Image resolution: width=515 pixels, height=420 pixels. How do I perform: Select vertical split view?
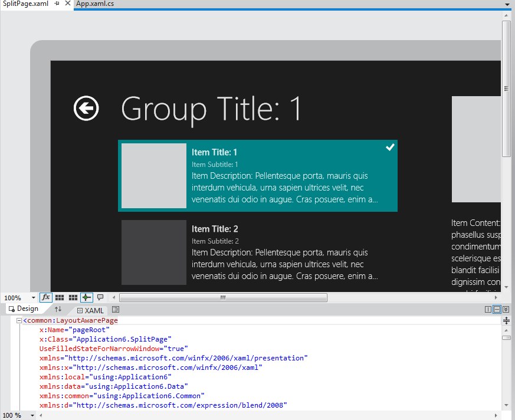(x=488, y=309)
